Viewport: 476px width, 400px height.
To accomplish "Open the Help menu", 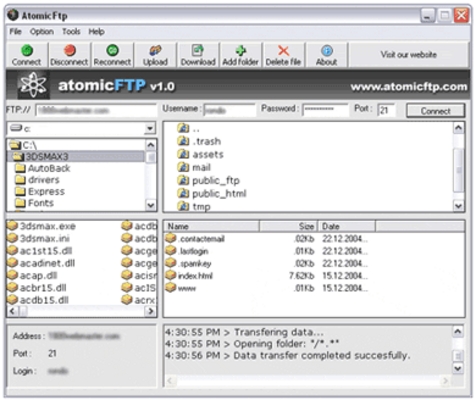I will (x=96, y=32).
